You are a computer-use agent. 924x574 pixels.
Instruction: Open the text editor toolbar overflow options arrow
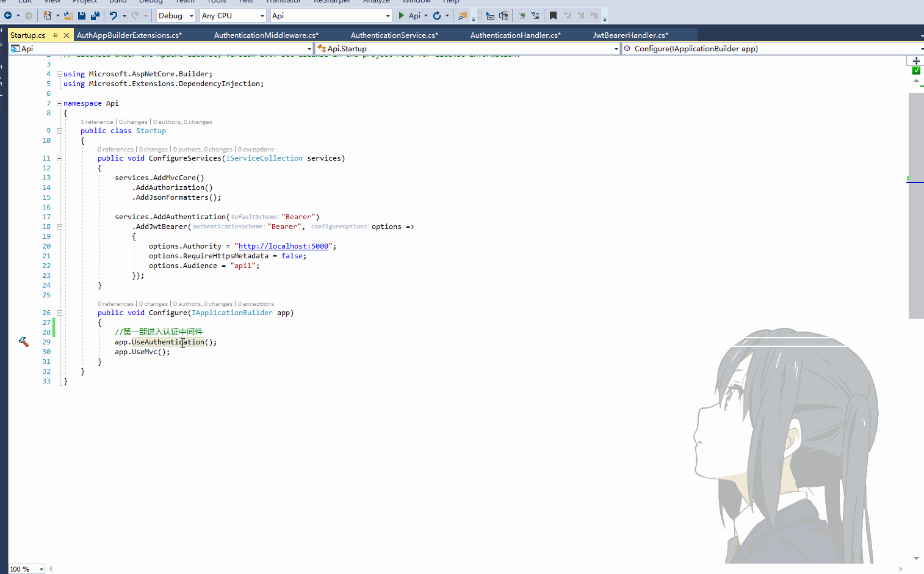pos(605,19)
